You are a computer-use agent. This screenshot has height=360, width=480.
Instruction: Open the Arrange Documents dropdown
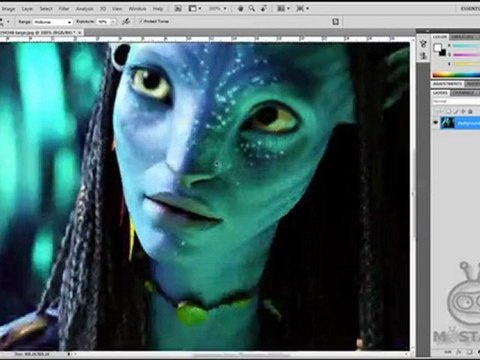pyautogui.click(x=283, y=9)
